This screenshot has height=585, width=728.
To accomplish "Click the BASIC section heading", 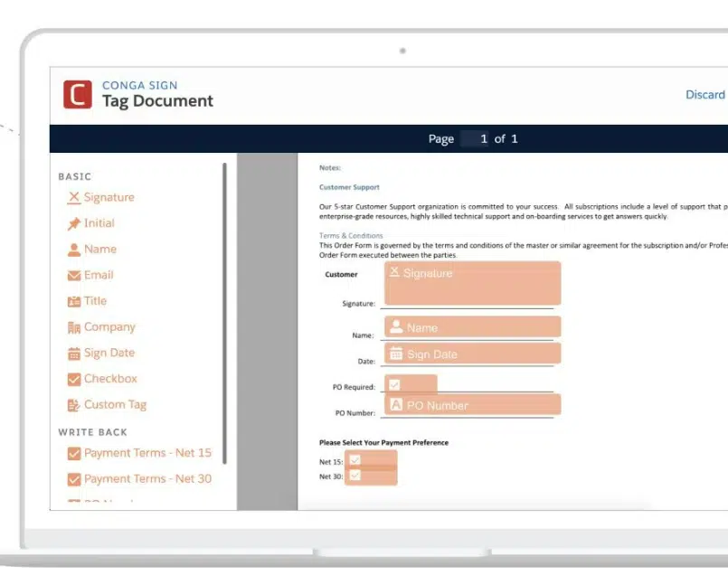I will [x=75, y=177].
